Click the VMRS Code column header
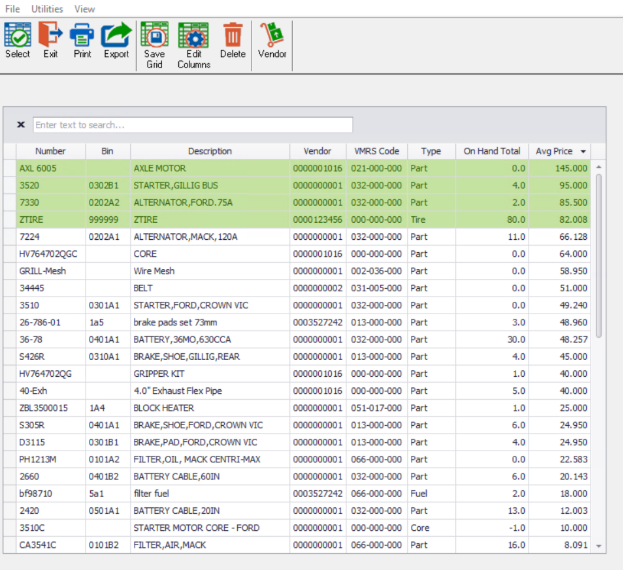The height and width of the screenshot is (571, 623). pos(376,151)
